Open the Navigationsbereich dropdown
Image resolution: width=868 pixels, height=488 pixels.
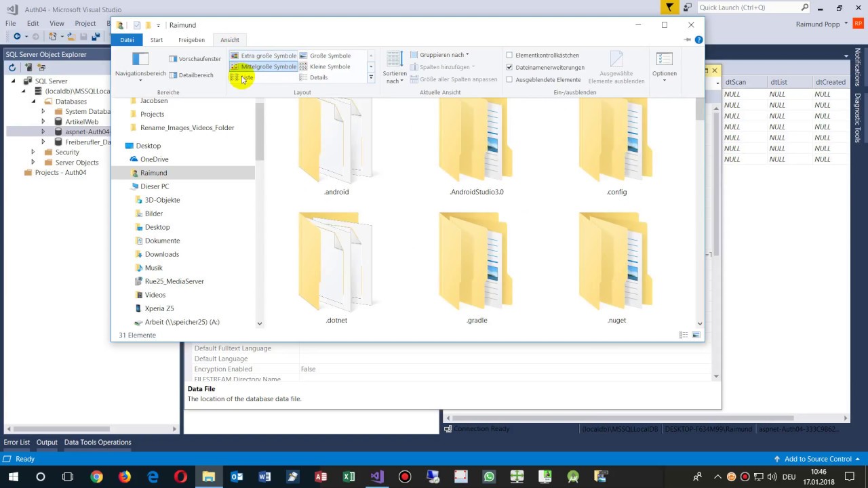[x=140, y=66]
